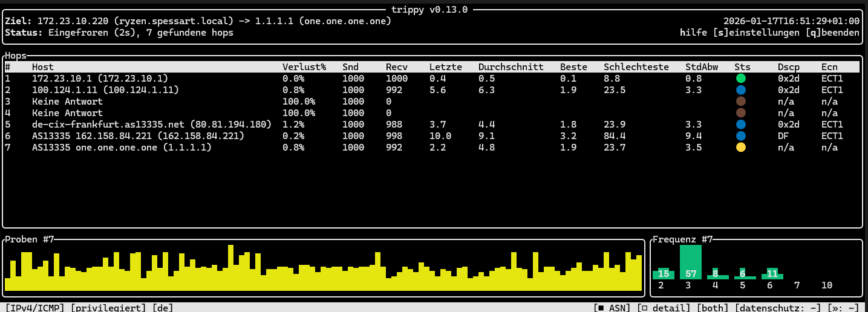Click the frequency axis label 10
Viewport: 868px width, 312px height.
tap(827, 285)
